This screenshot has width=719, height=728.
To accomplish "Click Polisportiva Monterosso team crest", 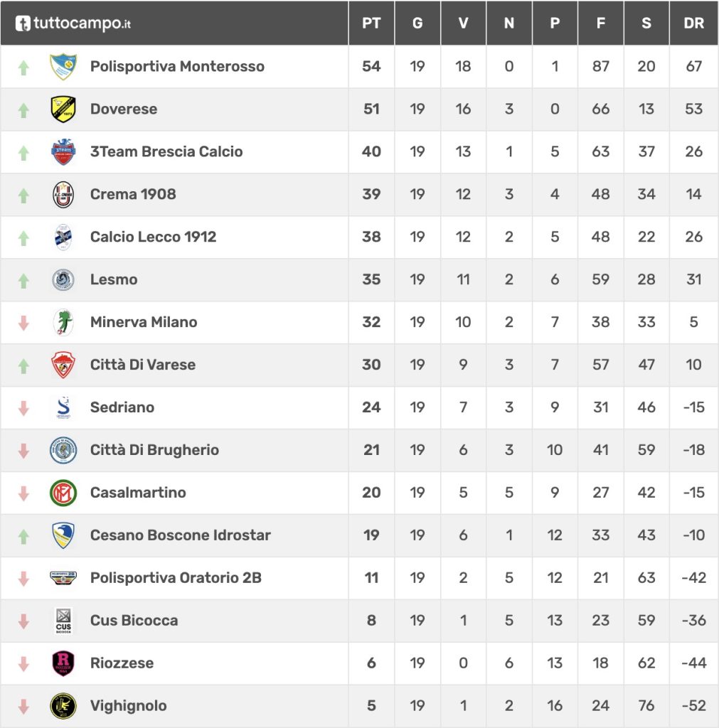I will [x=63, y=67].
